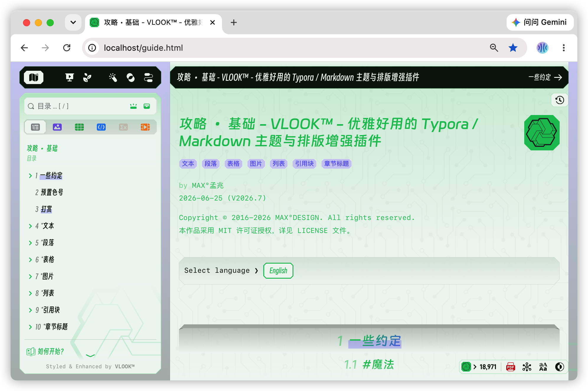588x391 pixels.
Task: Switch to outline list index tab
Action: pos(35,127)
